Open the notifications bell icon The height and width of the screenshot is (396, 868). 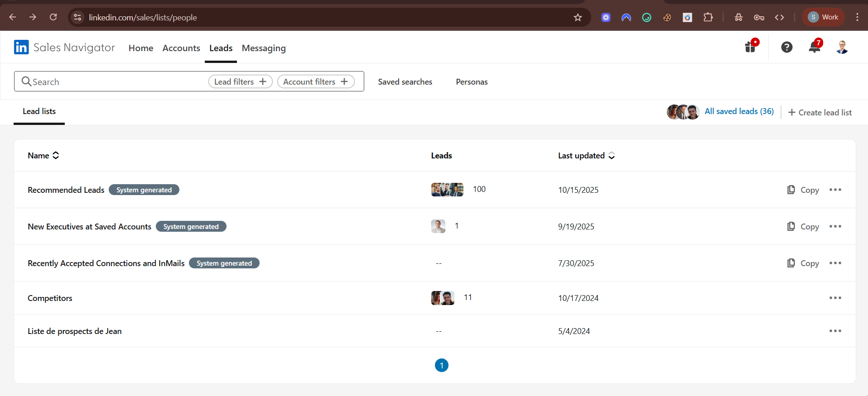click(815, 47)
